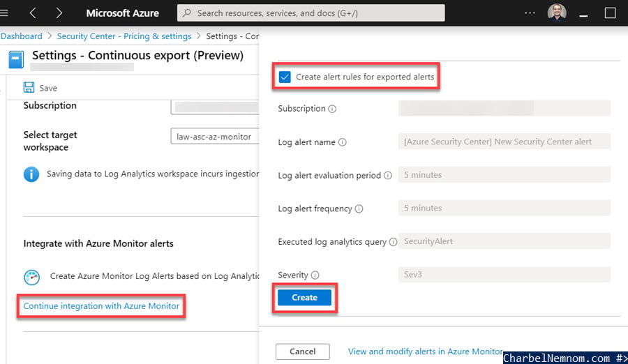Click the Integrate with Azure Monitor alerts heading
Viewport: 628px width, 364px height.
(98, 243)
